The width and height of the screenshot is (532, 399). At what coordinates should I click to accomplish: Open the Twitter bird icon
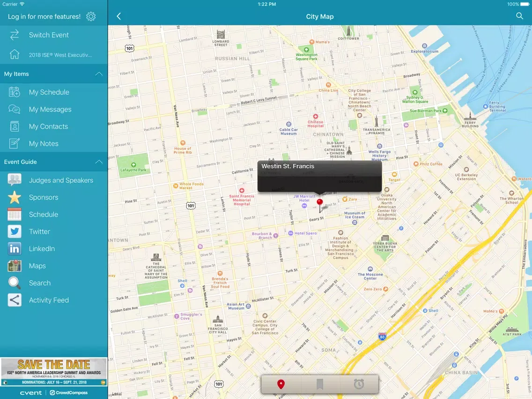pyautogui.click(x=15, y=232)
